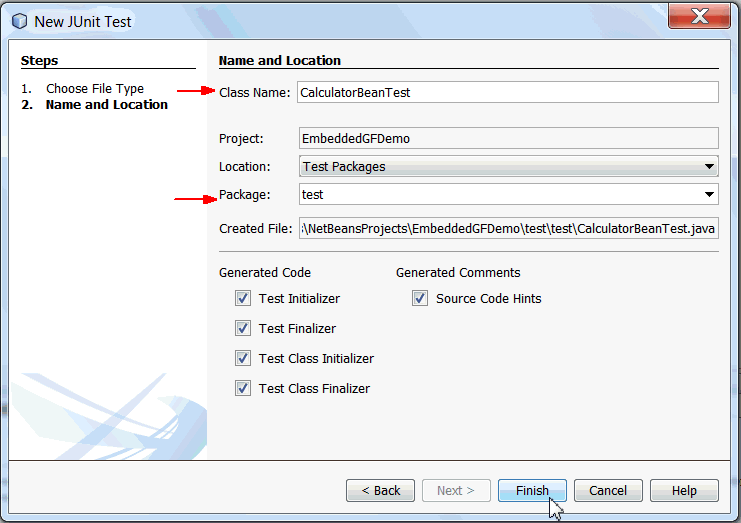741x523 pixels.
Task: Expand the Location dropdown arrow
Action: click(709, 167)
